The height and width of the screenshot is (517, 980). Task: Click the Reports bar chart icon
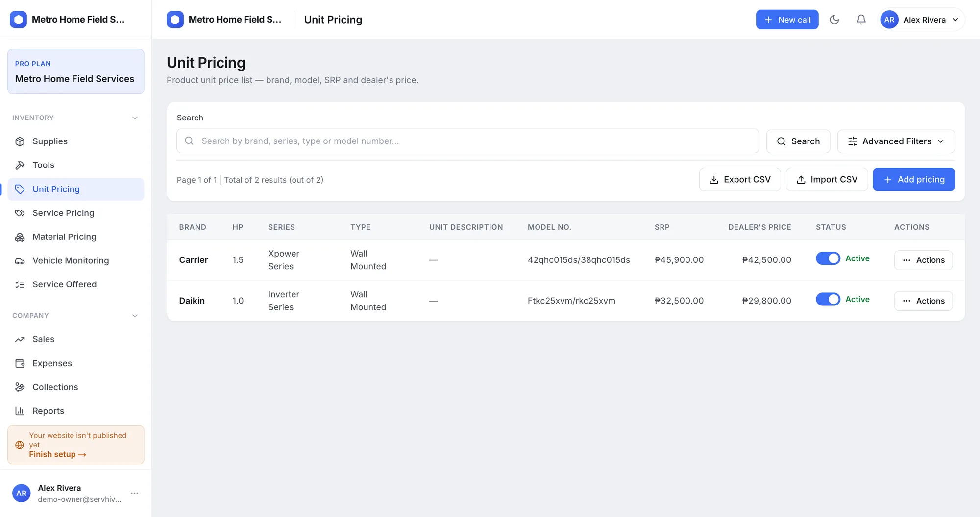[x=20, y=411]
